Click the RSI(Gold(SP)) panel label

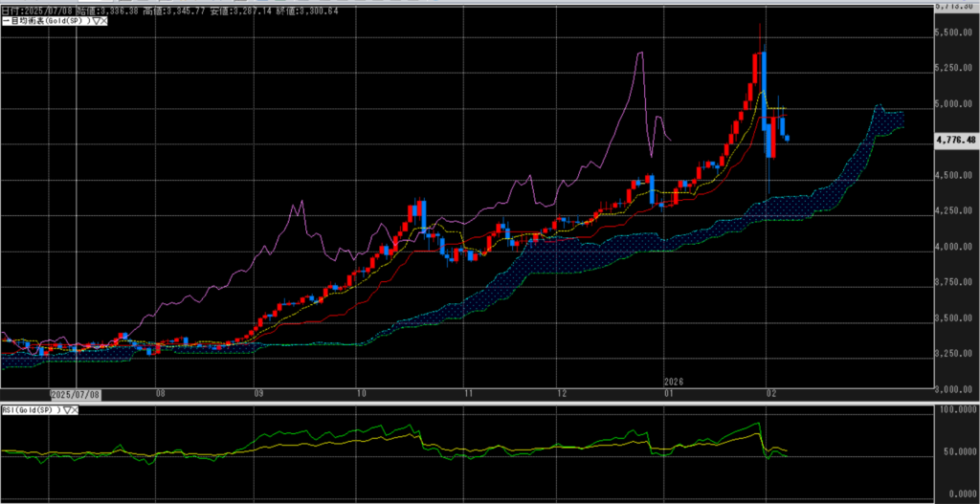pyautogui.click(x=31, y=409)
